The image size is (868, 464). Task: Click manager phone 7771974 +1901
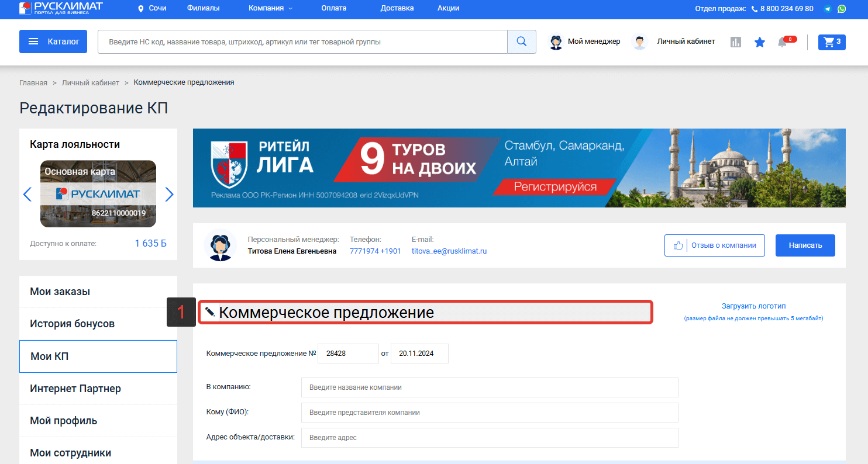point(376,251)
